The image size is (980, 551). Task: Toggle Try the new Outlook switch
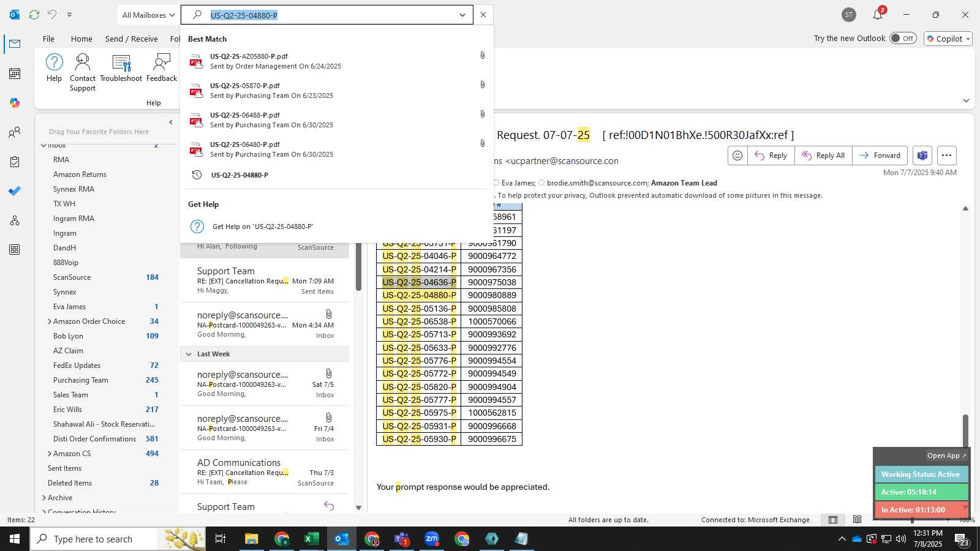[903, 38]
